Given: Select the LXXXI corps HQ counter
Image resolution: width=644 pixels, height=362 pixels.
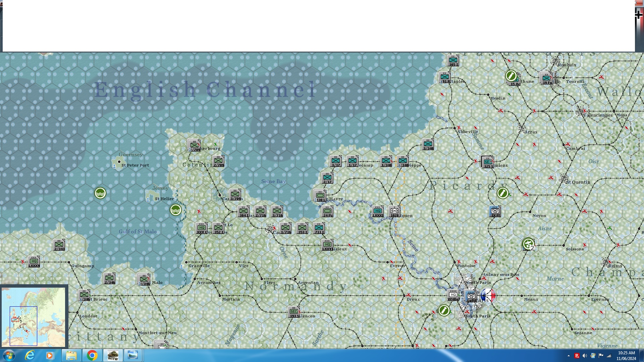Looking at the screenshot, I should pos(378,212).
